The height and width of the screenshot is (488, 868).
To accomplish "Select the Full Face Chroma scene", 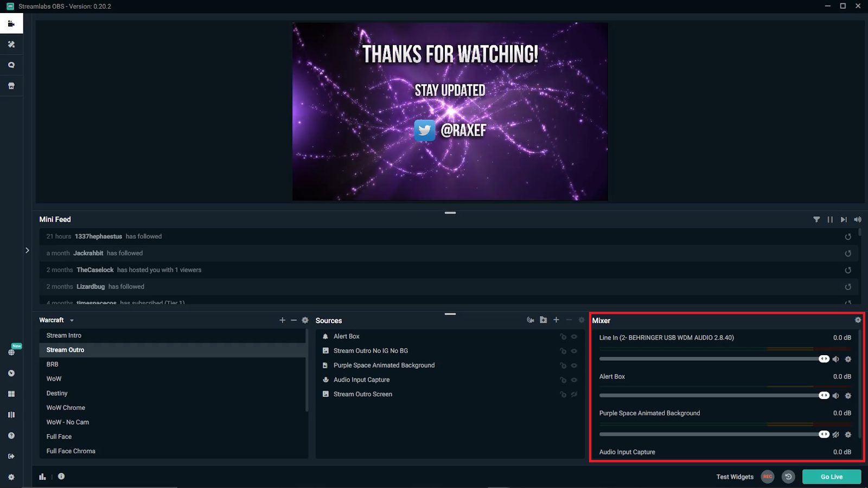I will point(173,451).
